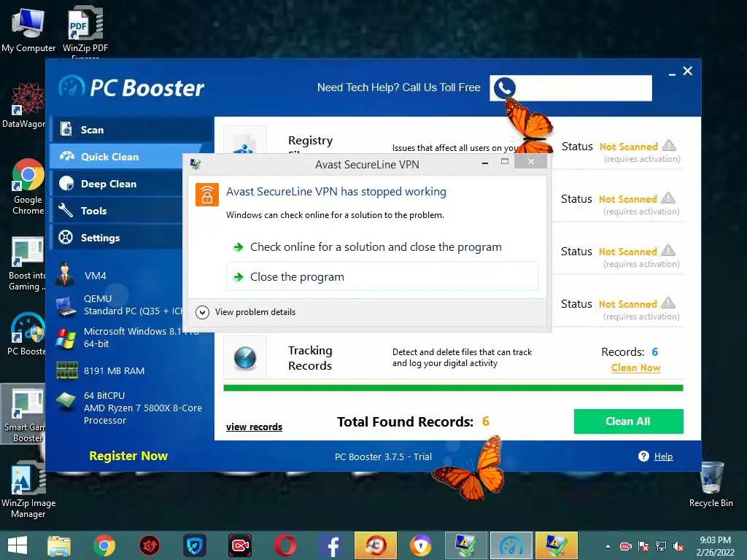Open Opera browser from the taskbar
The image size is (747, 560).
[x=285, y=545]
